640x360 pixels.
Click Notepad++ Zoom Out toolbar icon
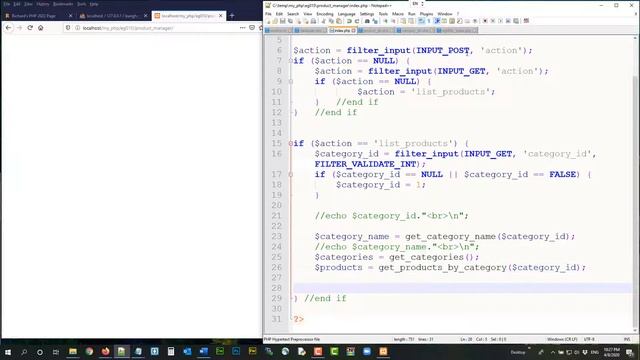(393, 21)
